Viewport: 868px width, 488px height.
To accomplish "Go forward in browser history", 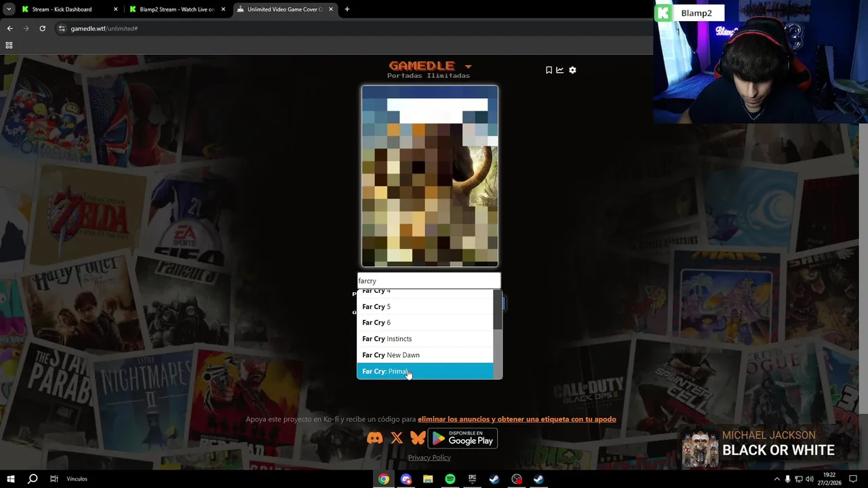I will [x=26, y=28].
